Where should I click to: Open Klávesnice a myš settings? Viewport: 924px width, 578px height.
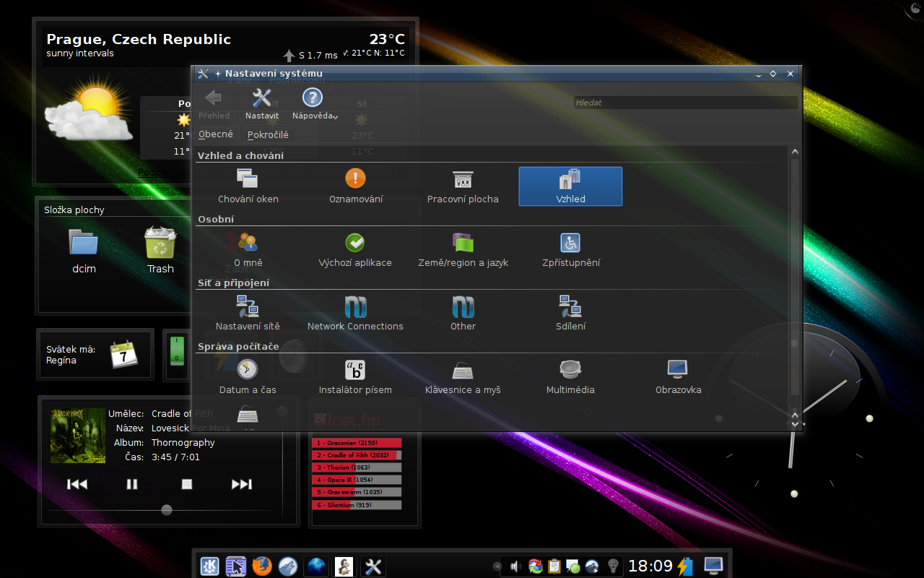463,377
